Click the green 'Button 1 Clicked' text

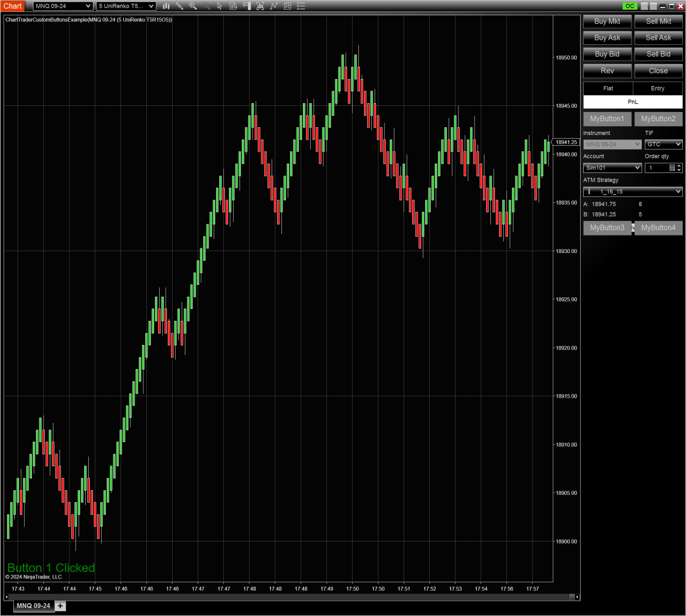coord(51,568)
